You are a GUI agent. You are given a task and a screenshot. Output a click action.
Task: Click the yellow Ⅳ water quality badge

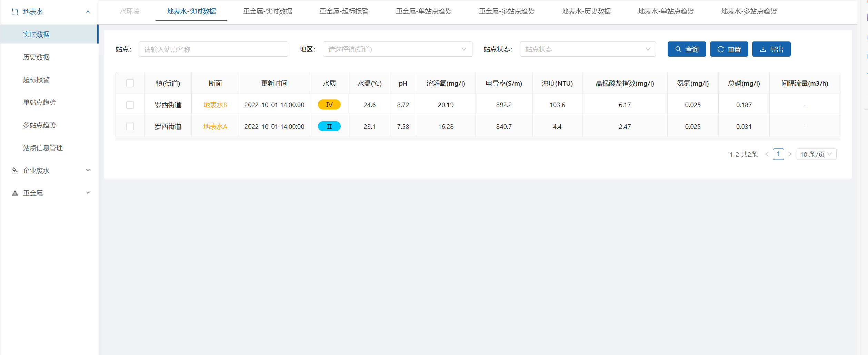329,105
